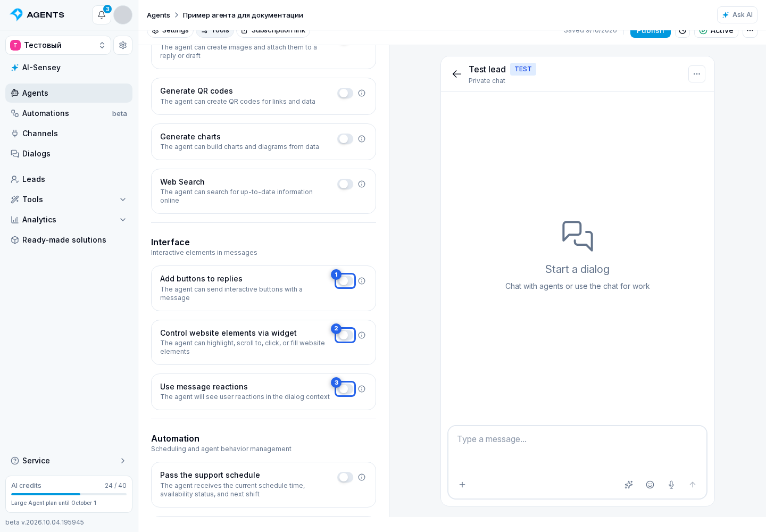Open the Тестовый workspace selector
Image resolution: width=766 pixels, height=532 pixels.
[x=58, y=45]
